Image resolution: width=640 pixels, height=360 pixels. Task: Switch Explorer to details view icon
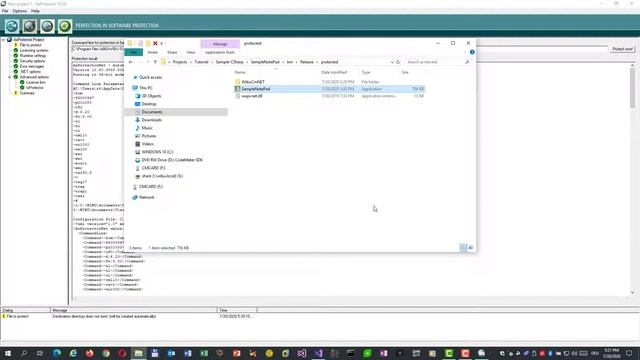464,248
